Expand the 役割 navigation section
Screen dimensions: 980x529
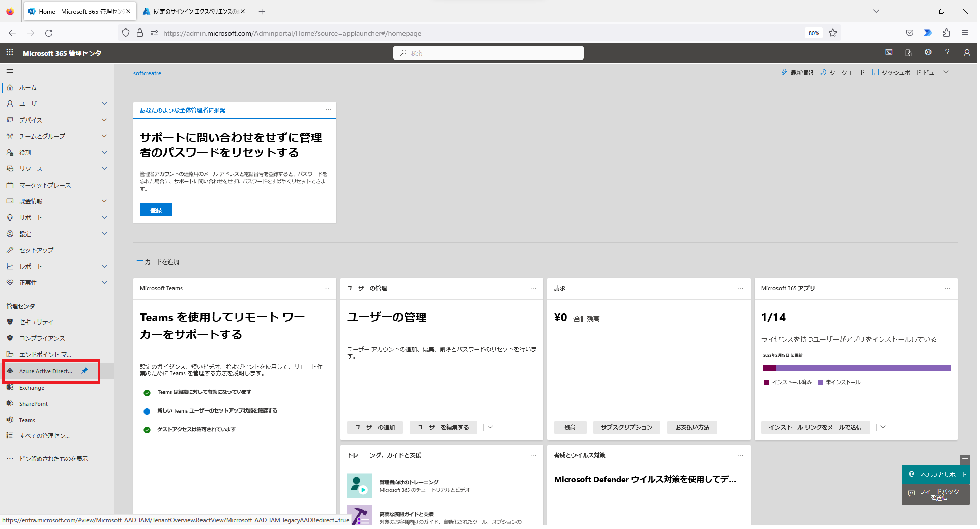(x=104, y=153)
